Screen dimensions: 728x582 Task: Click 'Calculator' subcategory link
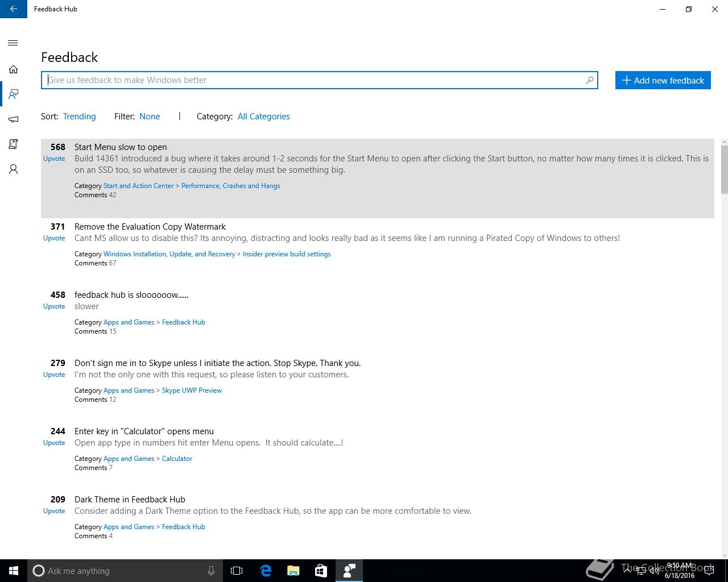coord(177,459)
